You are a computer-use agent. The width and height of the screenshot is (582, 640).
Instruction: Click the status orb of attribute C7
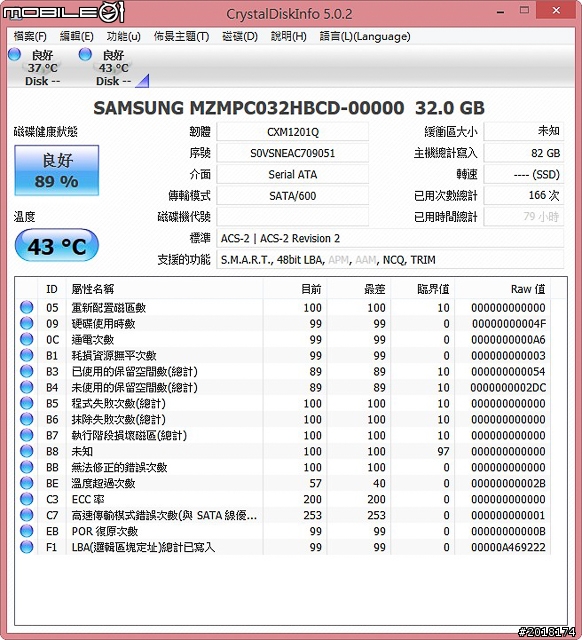27,515
